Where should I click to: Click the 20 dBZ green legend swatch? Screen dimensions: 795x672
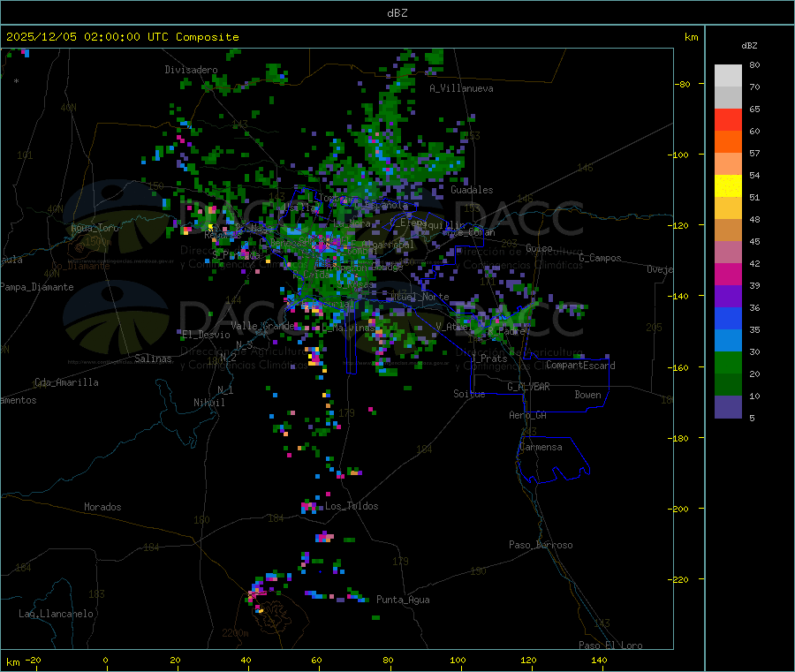pos(728,362)
